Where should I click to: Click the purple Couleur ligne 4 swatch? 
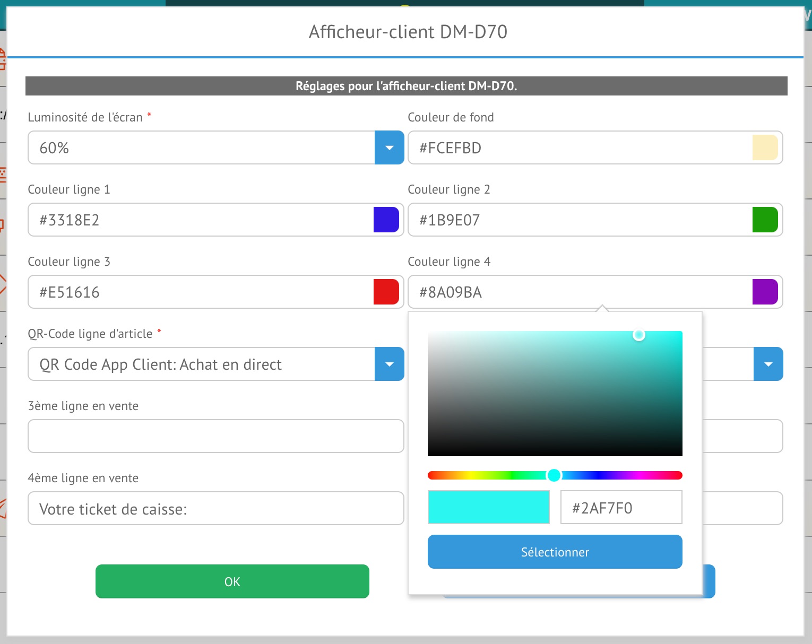click(x=765, y=292)
